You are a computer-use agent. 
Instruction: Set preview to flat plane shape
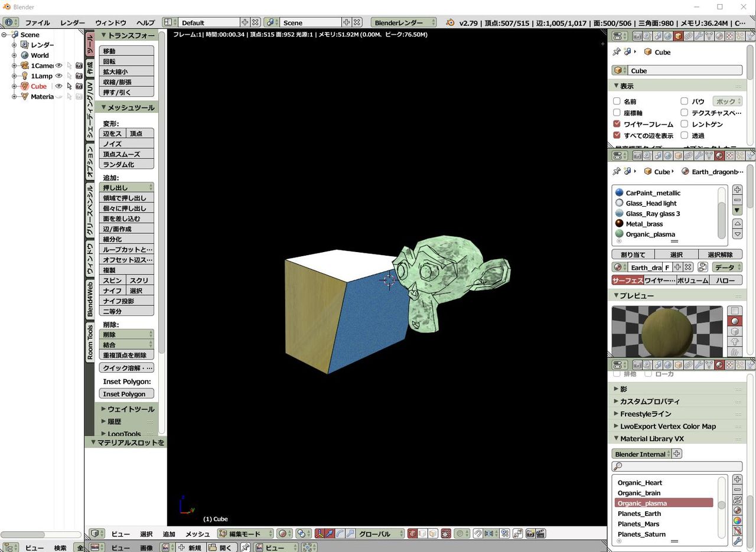[735, 311]
